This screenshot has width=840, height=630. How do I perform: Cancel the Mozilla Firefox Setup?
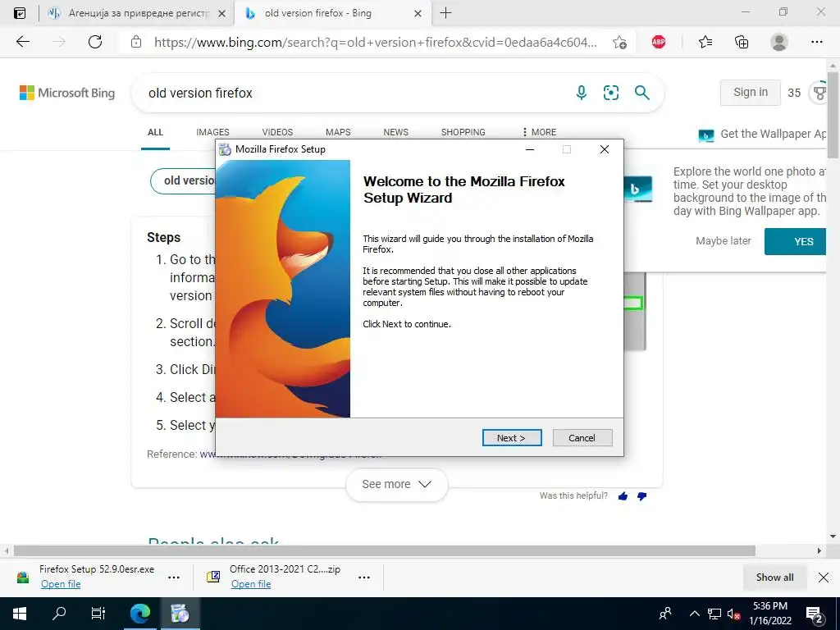click(x=582, y=438)
